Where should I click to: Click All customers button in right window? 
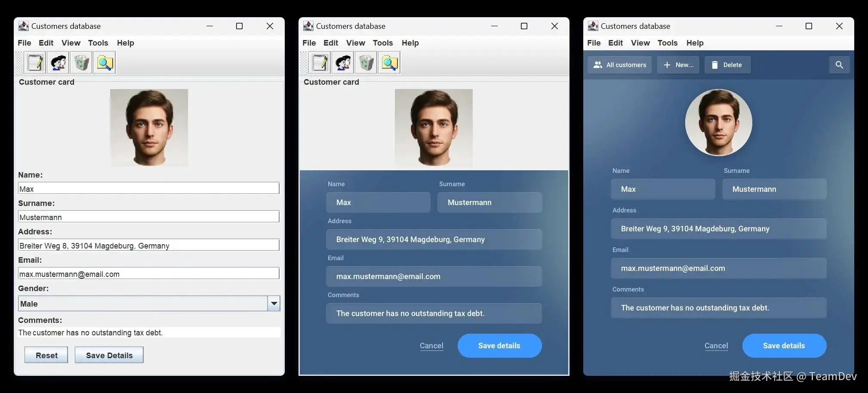tap(619, 65)
